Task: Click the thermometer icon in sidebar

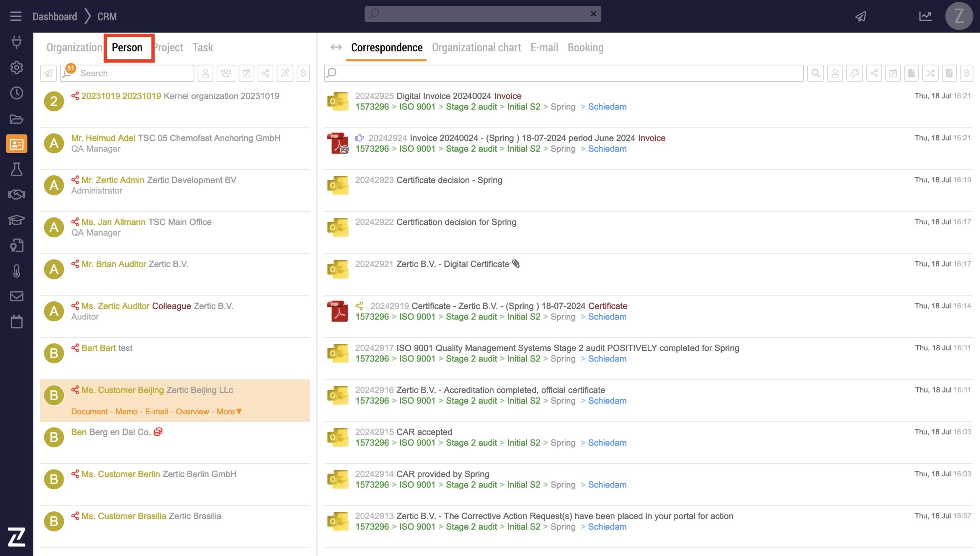Action: pos(16,271)
